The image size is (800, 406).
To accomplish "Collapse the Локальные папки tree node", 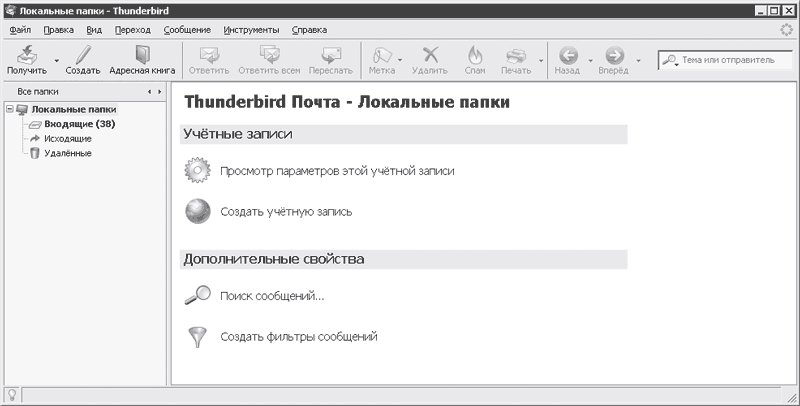I will click(10, 109).
